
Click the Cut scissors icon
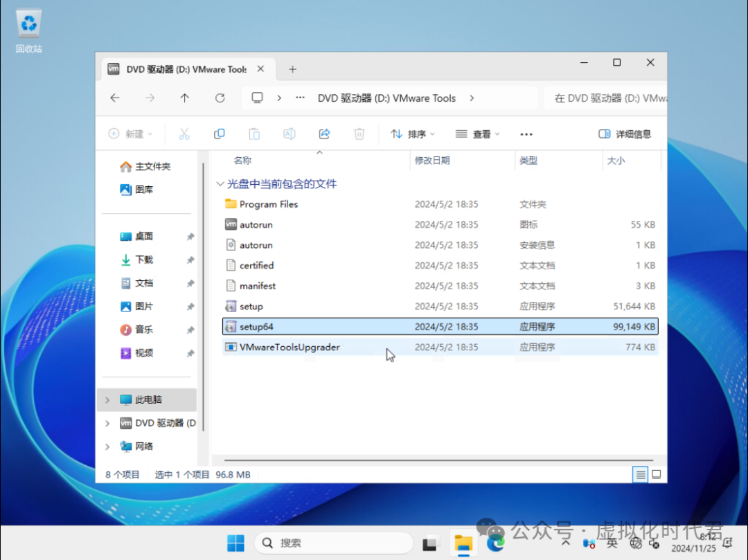(184, 134)
